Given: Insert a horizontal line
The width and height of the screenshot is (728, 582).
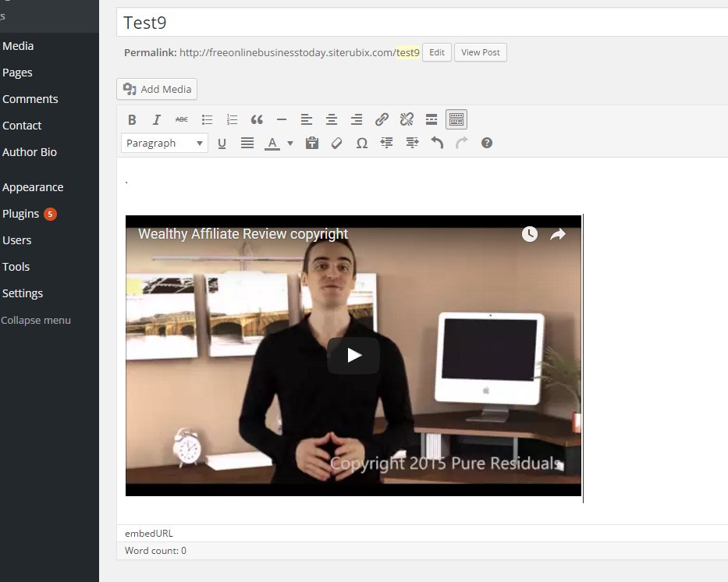Looking at the screenshot, I should (x=282, y=119).
